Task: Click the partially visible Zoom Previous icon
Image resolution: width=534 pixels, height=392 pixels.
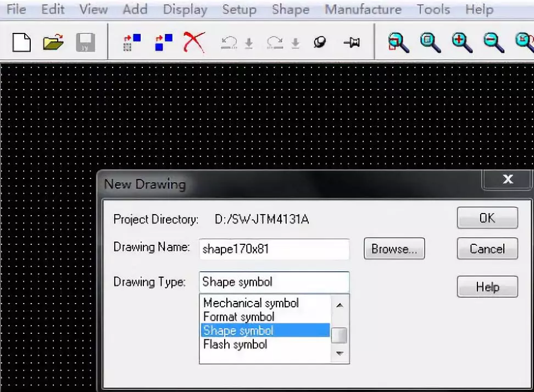Action: tap(525, 42)
